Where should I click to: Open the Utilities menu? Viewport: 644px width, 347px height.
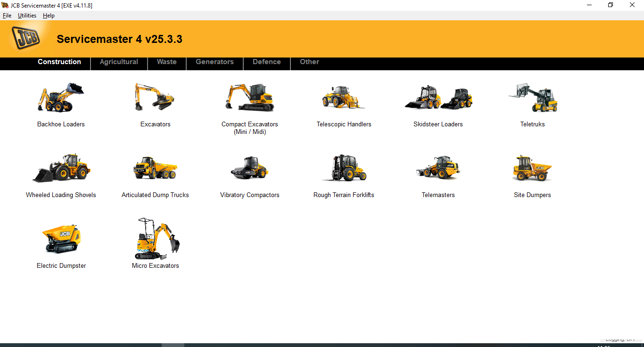(x=27, y=16)
